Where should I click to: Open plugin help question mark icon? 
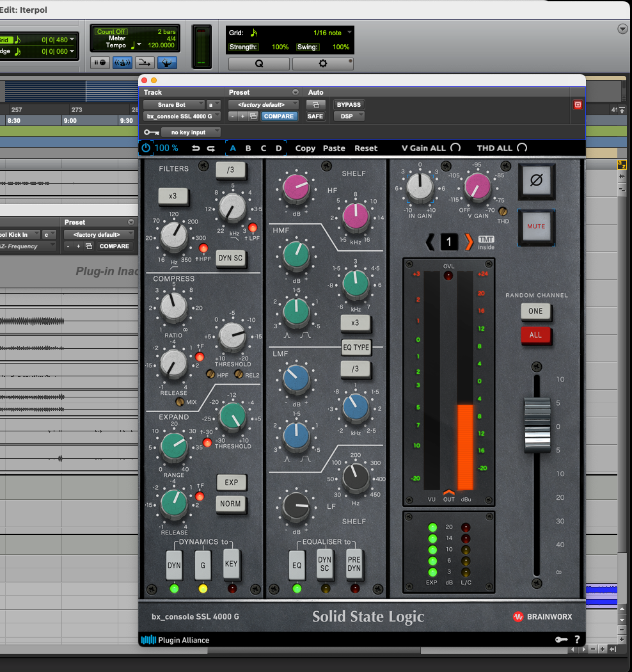(577, 639)
